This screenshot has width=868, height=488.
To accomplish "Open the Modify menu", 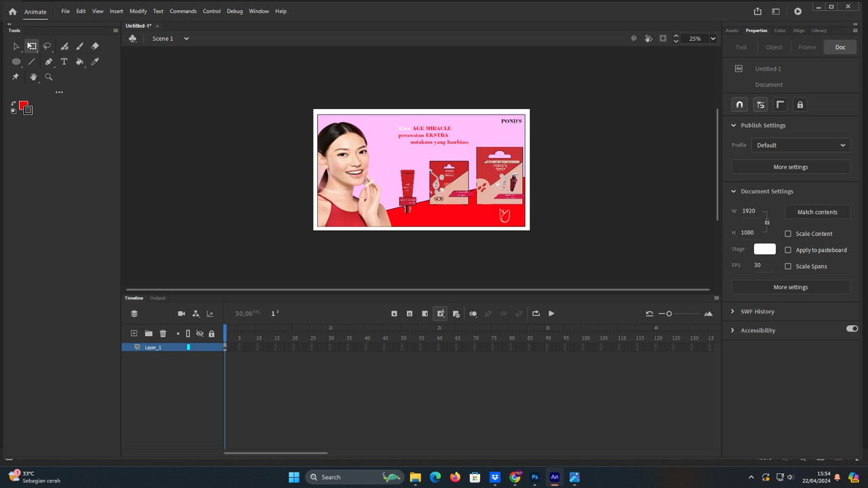I will [138, 12].
